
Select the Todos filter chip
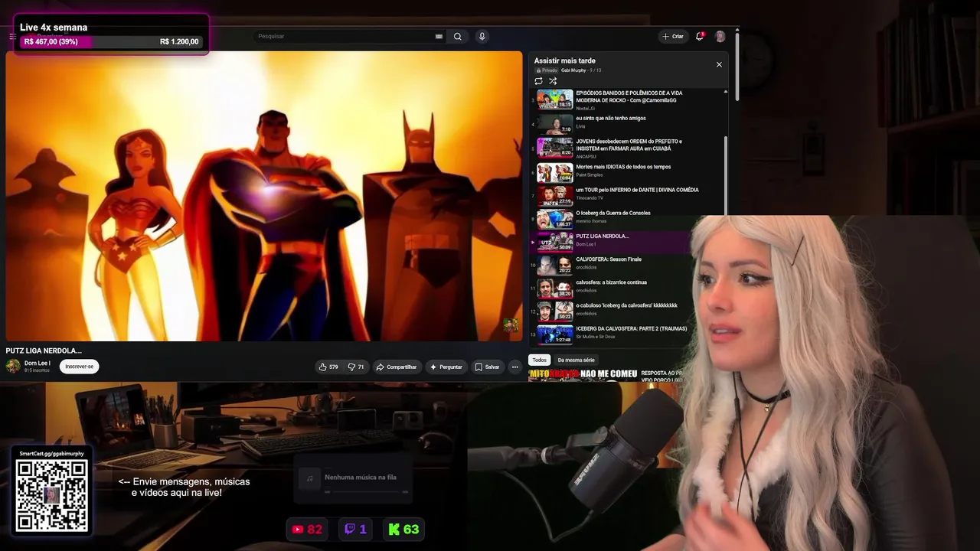pos(540,360)
